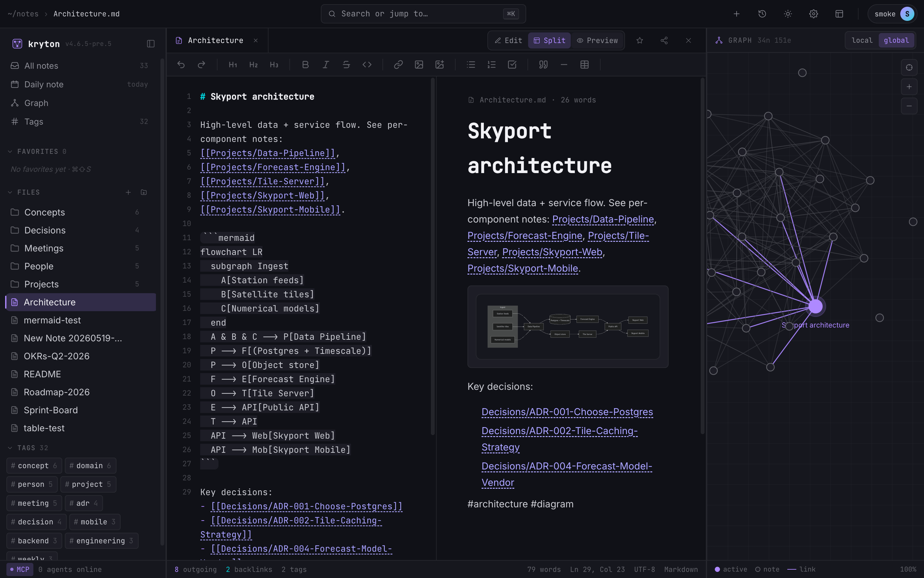Expand the Decisions folder
The height and width of the screenshot is (578, 924).
tap(81, 230)
